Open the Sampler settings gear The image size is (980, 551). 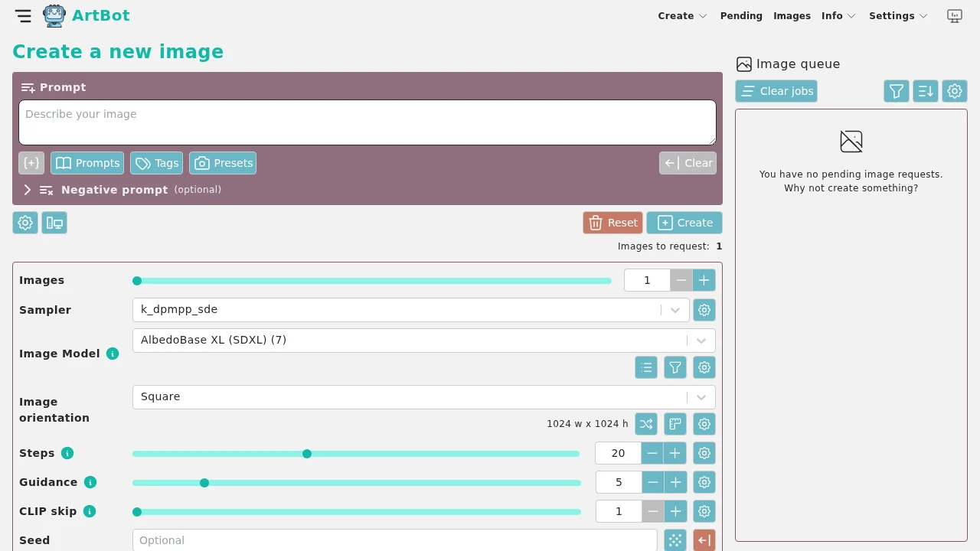coord(704,309)
